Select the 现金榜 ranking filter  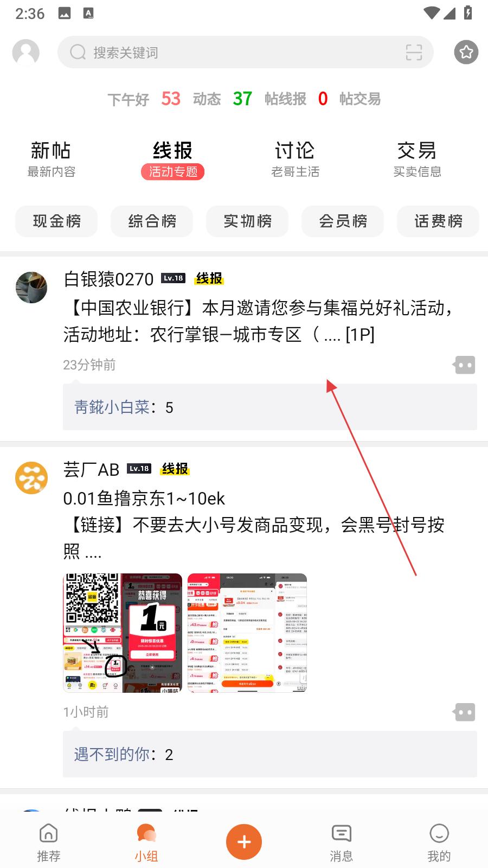pos(56,221)
